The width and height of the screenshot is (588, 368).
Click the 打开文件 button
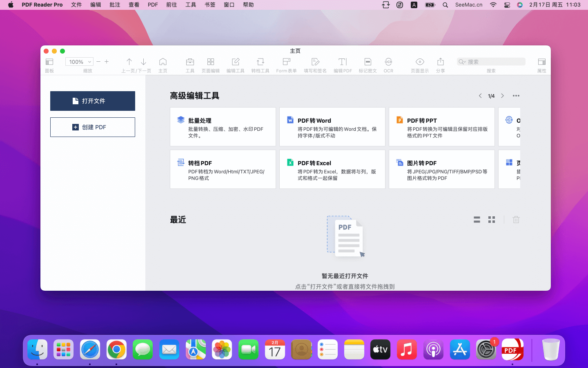93,101
